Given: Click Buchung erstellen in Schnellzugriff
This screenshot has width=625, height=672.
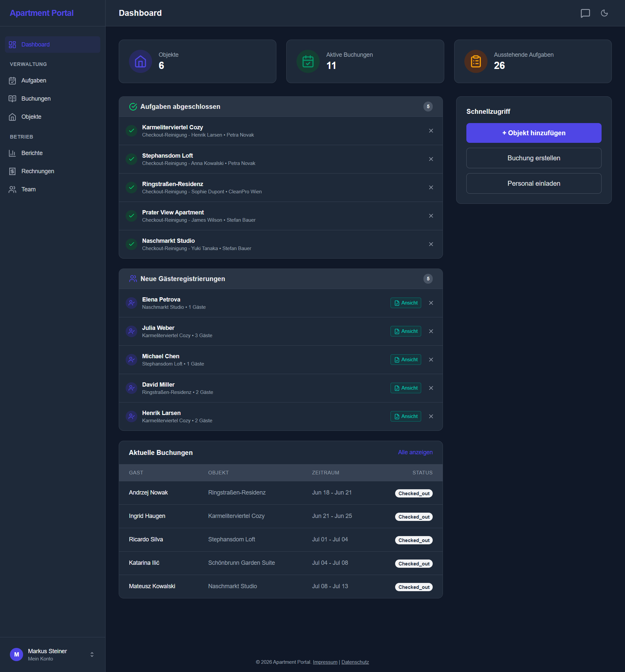Looking at the screenshot, I should click(x=533, y=158).
